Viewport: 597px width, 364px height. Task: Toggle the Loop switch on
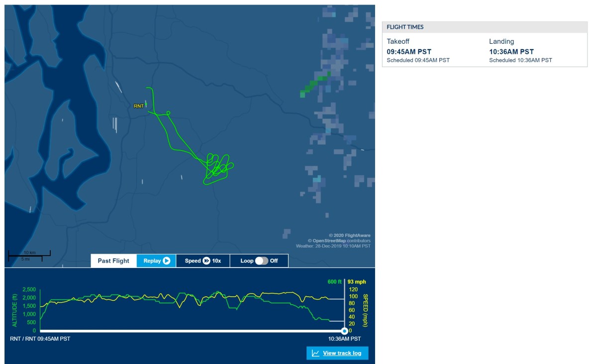pyautogui.click(x=262, y=261)
